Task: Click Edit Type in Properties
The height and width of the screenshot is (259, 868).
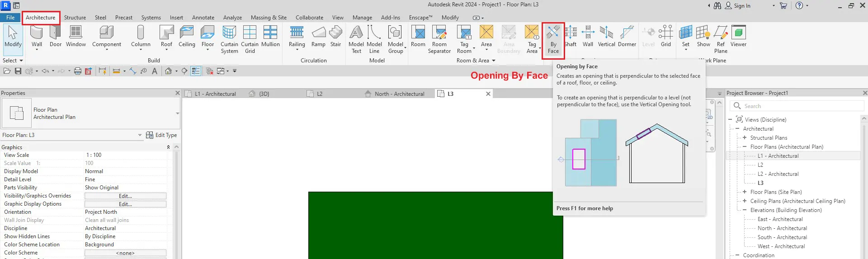Action: [x=161, y=135]
